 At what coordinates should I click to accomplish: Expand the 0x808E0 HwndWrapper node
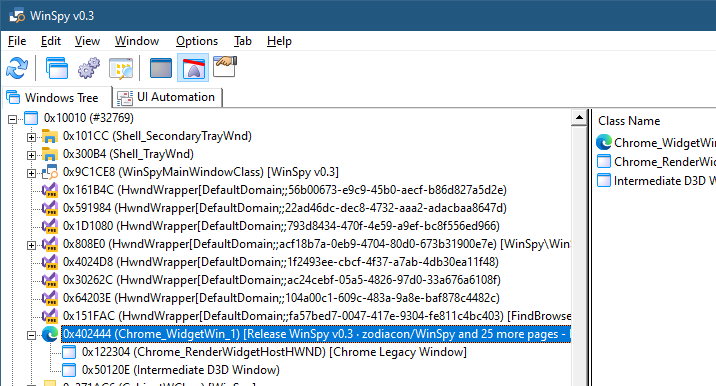(31, 245)
